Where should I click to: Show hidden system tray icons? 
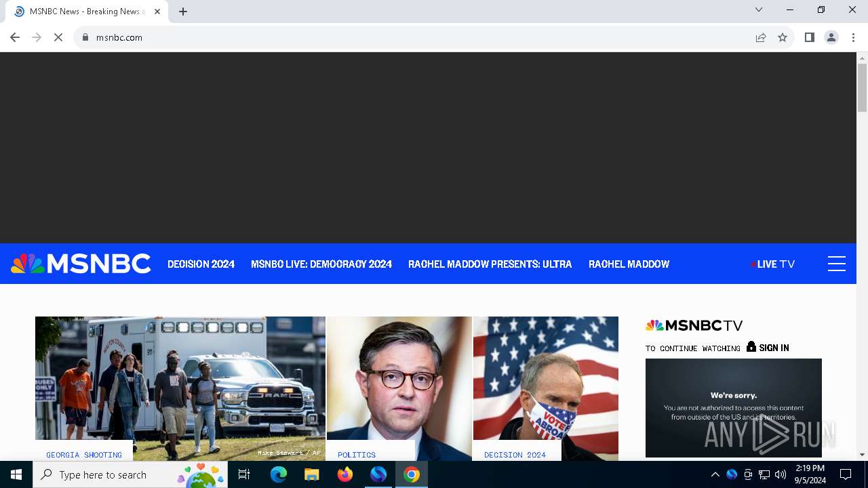(715, 474)
